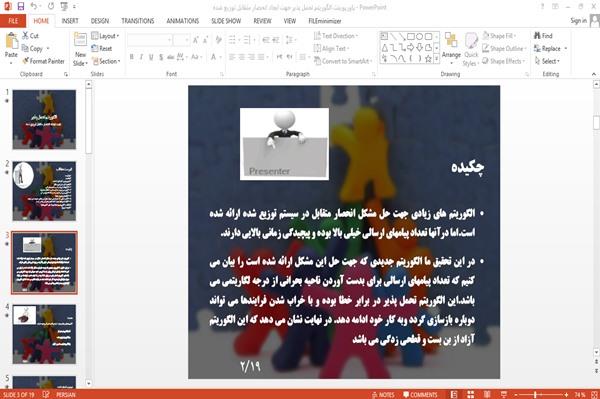Pick the rectangle shape in gallery

click(x=411, y=37)
